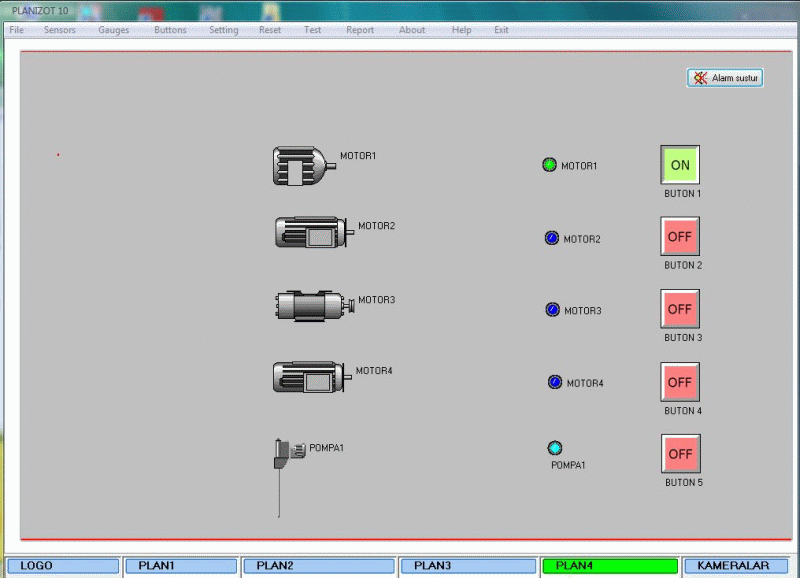Open the Reset menu
Screen dimensions: 800x578
(270, 30)
